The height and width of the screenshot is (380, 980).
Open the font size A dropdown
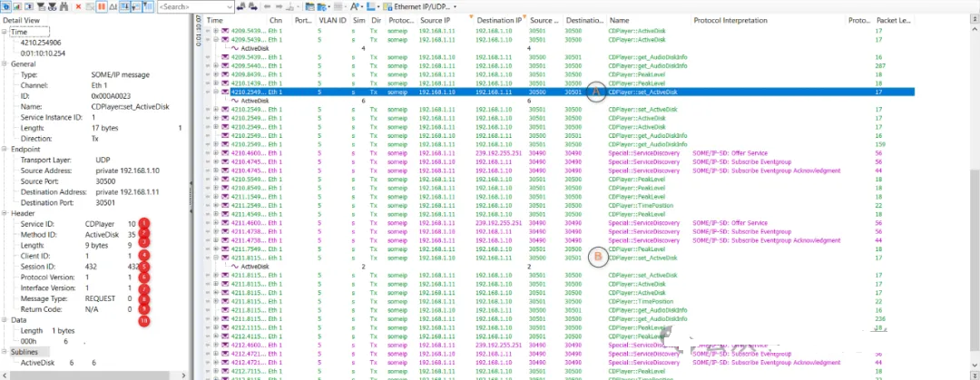357,6
